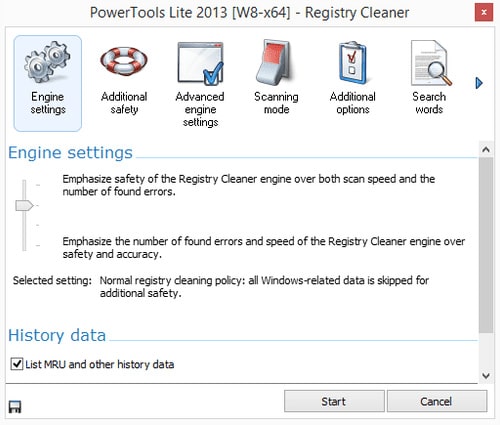Close the Registry Cleaner window
500x425 pixels.
pos(484,13)
